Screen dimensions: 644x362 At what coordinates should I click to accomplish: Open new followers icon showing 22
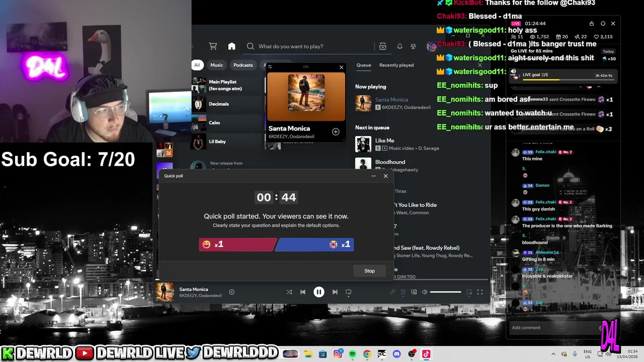point(581,37)
